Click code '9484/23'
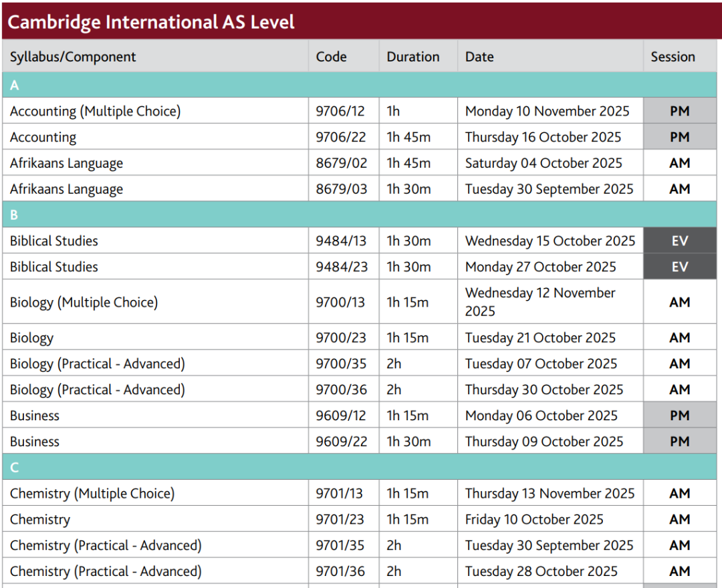722x588 pixels. coord(341,267)
